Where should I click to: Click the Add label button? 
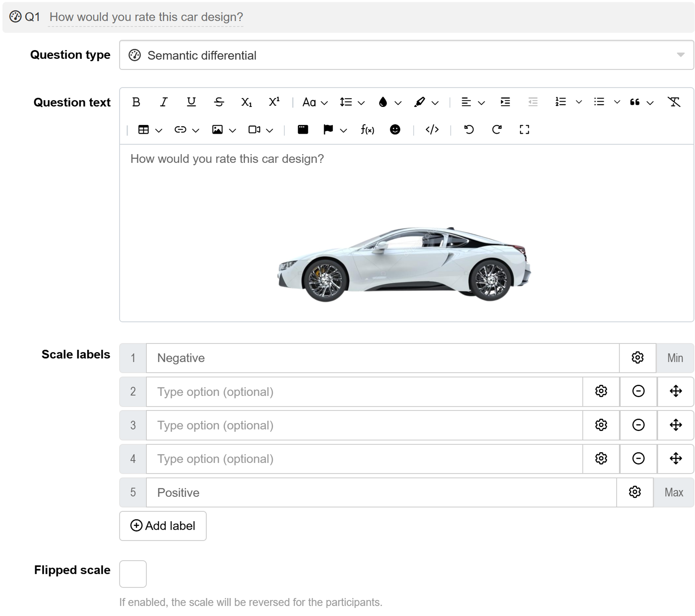pyautogui.click(x=163, y=526)
